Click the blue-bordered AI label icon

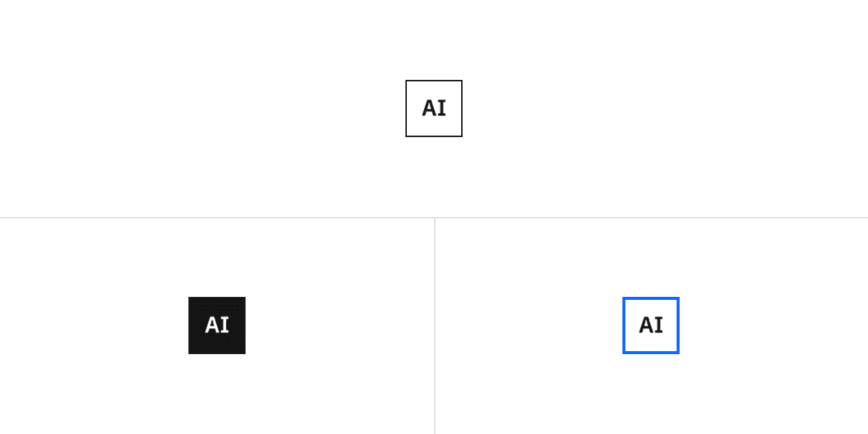click(x=651, y=325)
